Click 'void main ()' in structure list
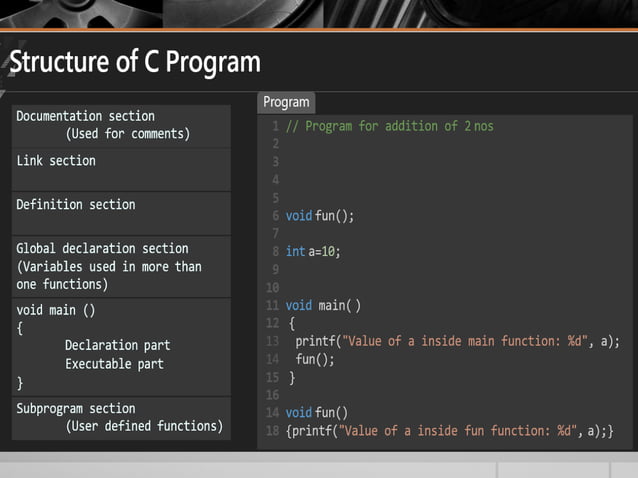 (56, 310)
